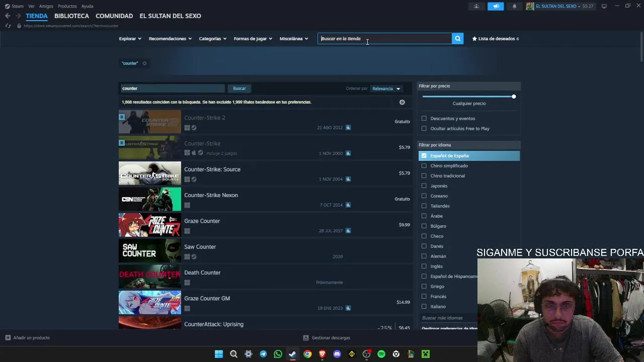This screenshot has height=362, width=644.
Task: Open Spotify from the taskbar
Action: pos(381,354)
